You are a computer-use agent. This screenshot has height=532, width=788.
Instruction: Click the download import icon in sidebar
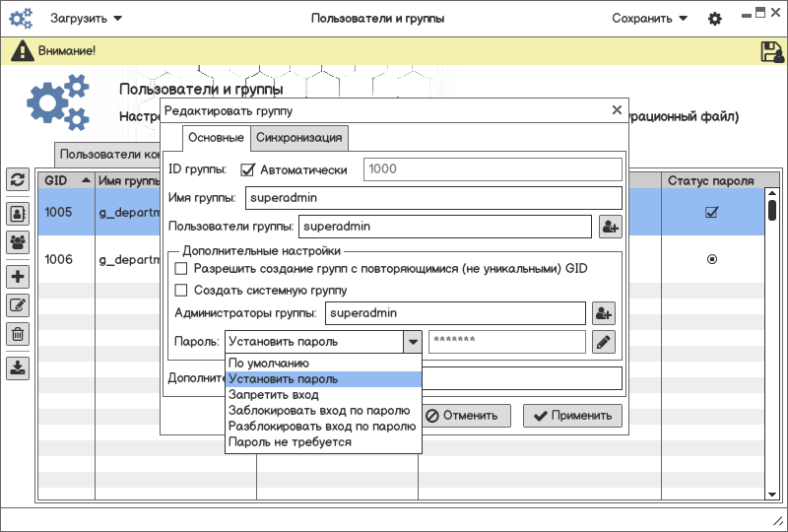17,368
